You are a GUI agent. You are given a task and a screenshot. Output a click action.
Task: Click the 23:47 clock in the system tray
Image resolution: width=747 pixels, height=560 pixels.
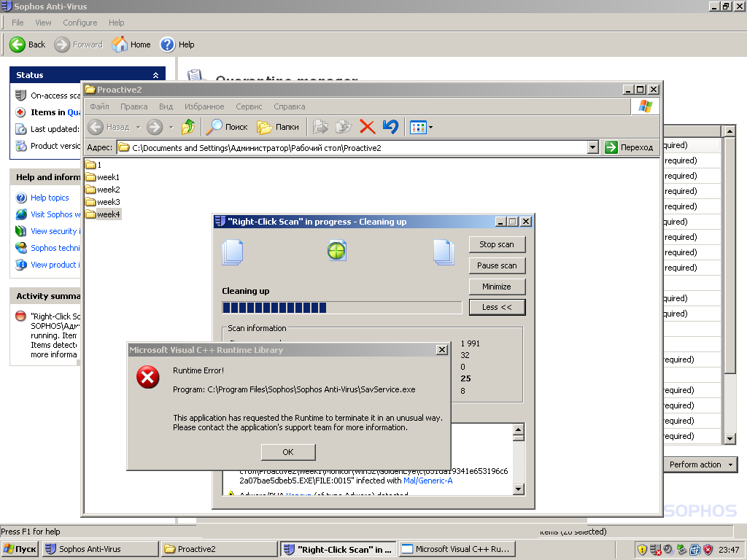[729, 550]
